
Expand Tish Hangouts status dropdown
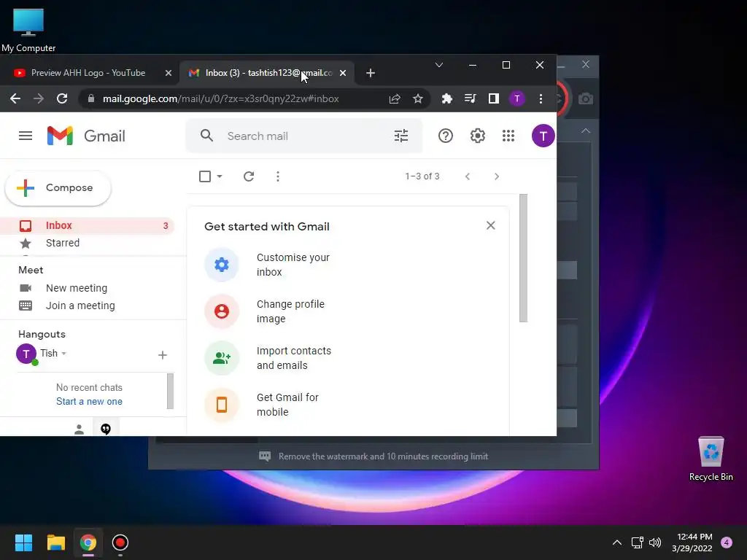(x=64, y=354)
